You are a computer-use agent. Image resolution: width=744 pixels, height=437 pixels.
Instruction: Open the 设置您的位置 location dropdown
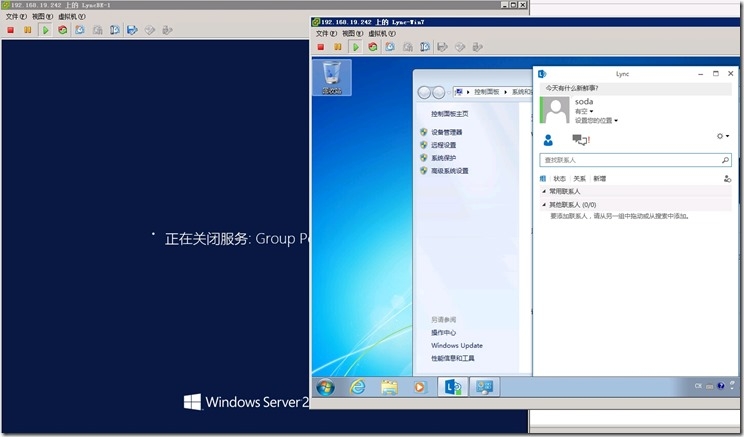coord(596,121)
